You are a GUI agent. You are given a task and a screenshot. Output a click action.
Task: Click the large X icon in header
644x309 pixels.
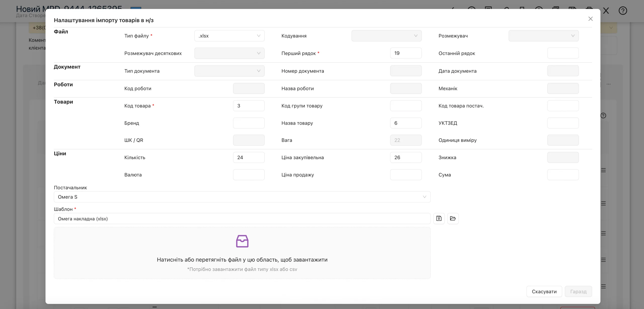[x=606, y=11]
